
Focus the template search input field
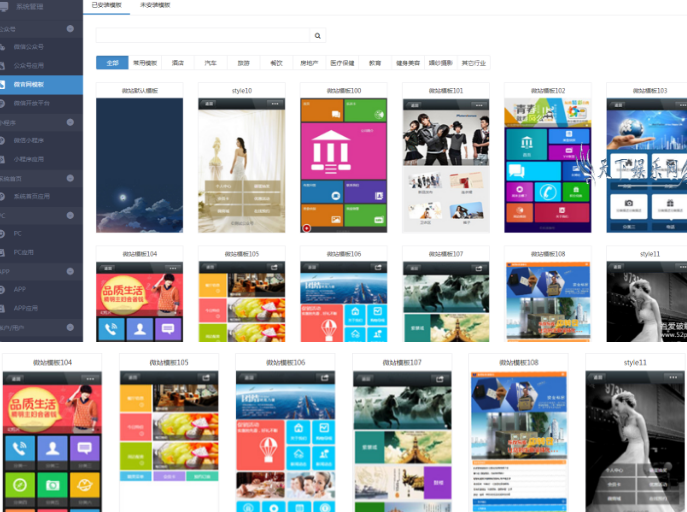pos(203,36)
